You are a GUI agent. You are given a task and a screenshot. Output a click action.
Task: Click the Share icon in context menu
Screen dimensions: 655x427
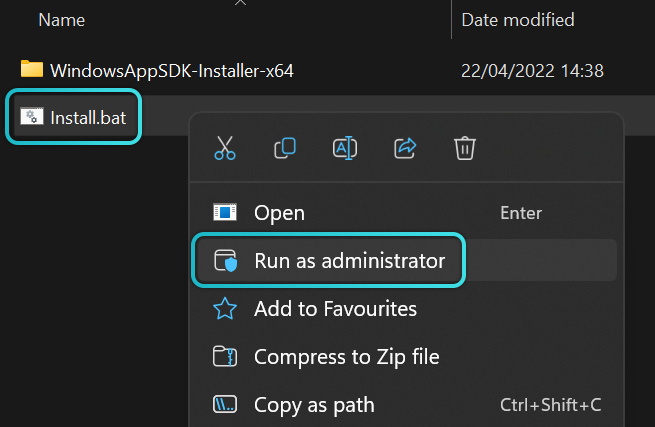tap(405, 148)
